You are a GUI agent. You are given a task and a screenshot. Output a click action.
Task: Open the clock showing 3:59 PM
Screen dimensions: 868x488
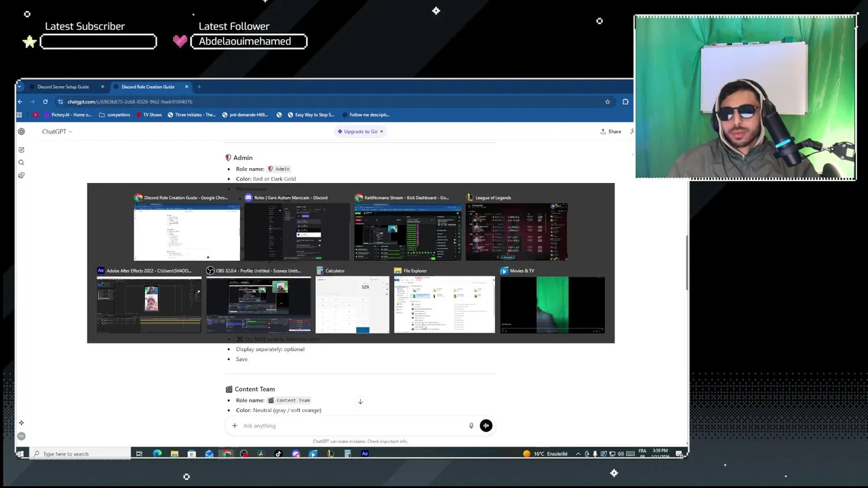660,453
